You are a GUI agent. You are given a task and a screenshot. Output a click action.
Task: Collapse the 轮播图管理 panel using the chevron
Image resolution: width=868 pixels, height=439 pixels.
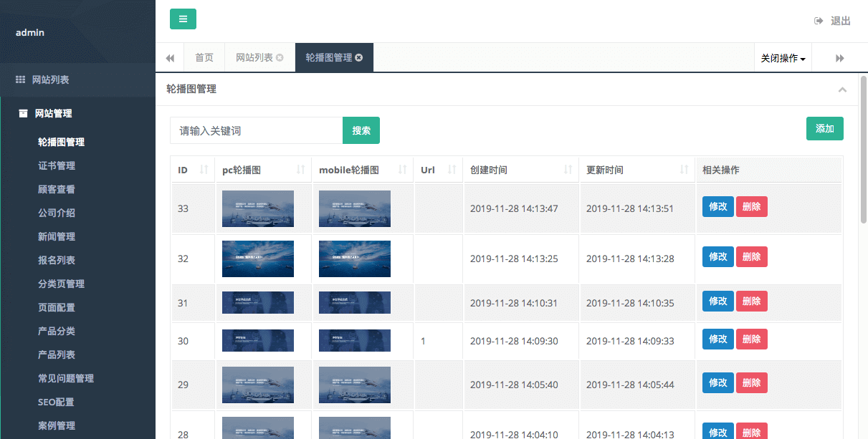click(842, 90)
